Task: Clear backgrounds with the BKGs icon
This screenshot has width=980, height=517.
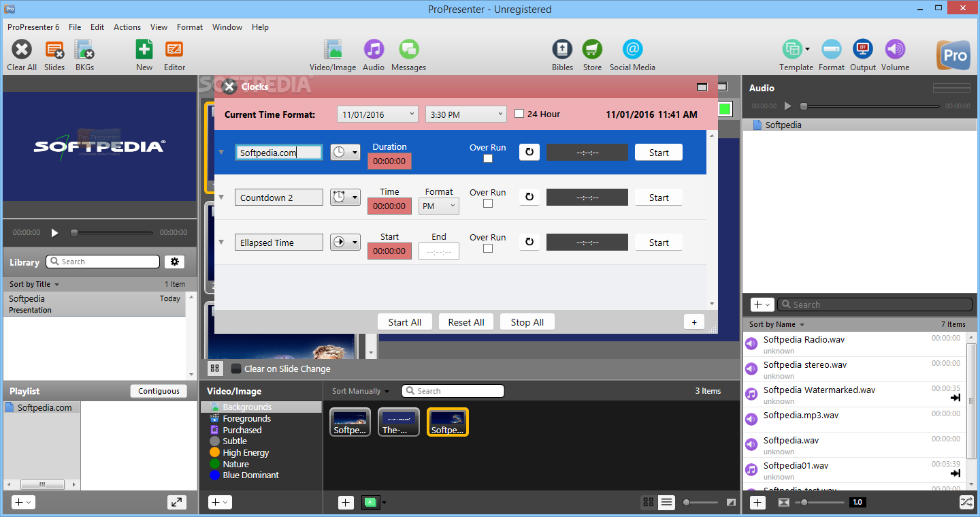Action: (84, 50)
